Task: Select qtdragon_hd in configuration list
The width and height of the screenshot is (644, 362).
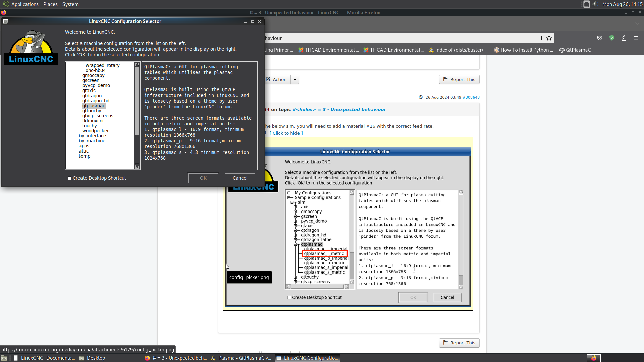Action: click(96, 101)
